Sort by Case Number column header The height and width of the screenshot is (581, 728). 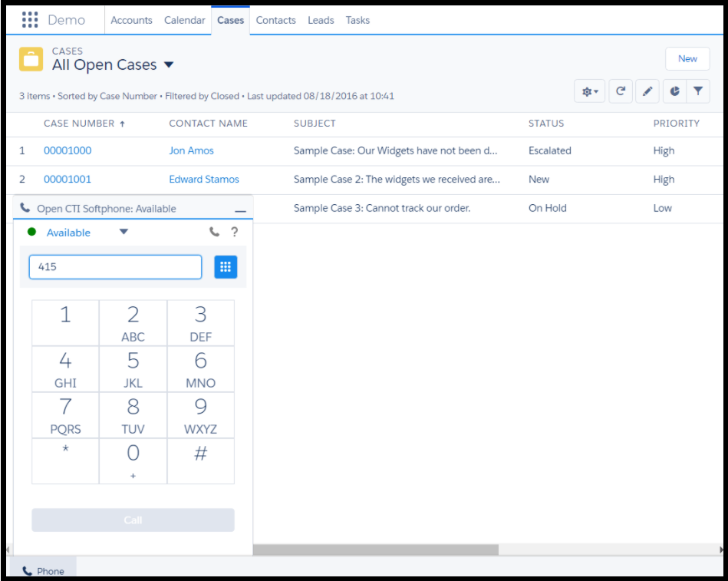point(79,124)
